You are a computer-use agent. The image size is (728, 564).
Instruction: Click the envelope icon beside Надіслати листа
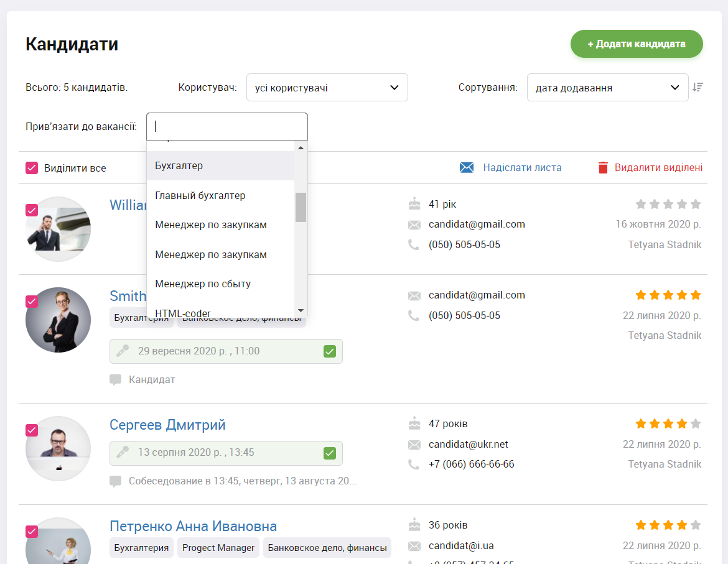467,167
